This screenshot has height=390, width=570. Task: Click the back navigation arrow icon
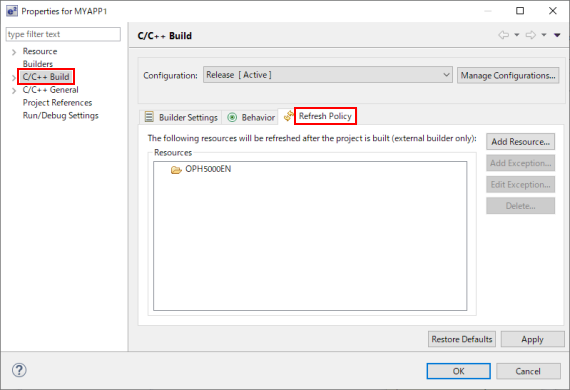pyautogui.click(x=503, y=35)
